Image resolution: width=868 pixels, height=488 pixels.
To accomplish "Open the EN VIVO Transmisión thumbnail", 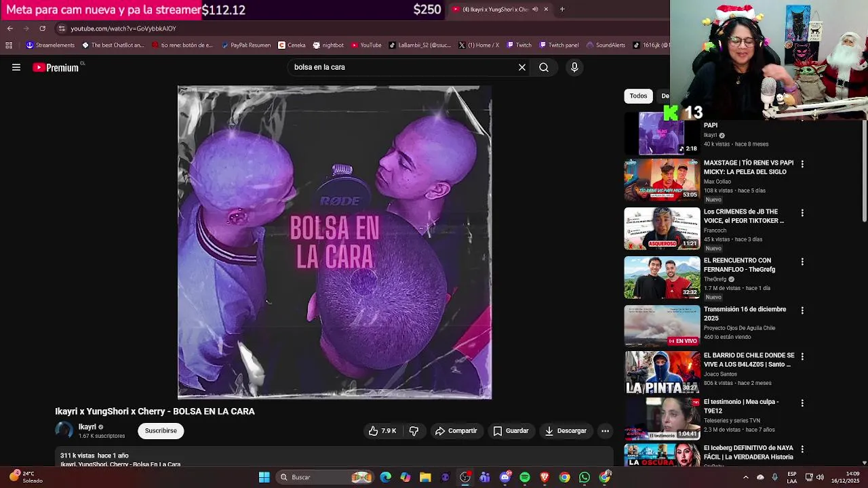I will pyautogui.click(x=662, y=326).
